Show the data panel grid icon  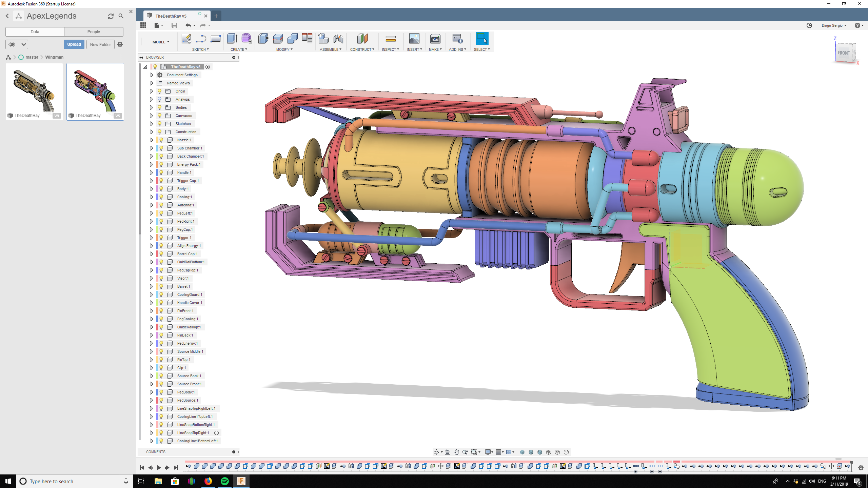(x=143, y=25)
